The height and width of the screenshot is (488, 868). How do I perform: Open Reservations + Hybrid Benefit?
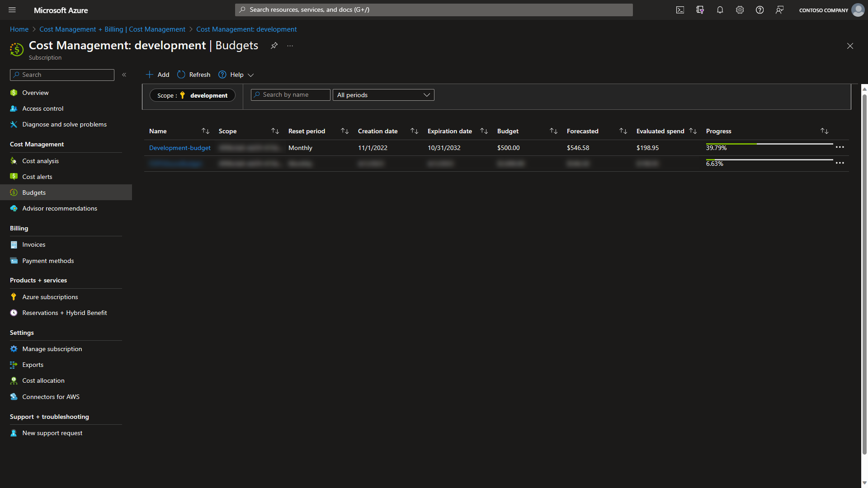pos(65,313)
